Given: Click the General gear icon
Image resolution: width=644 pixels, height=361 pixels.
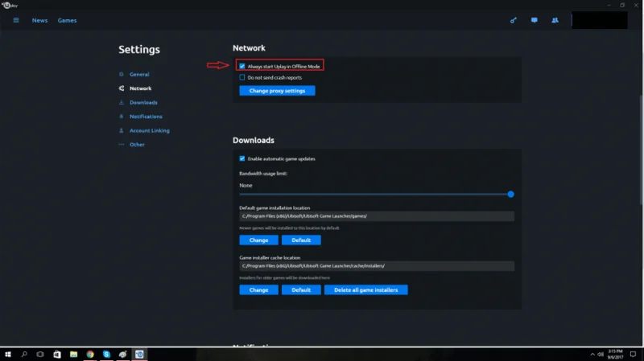Looking at the screenshot, I should 122,74.
